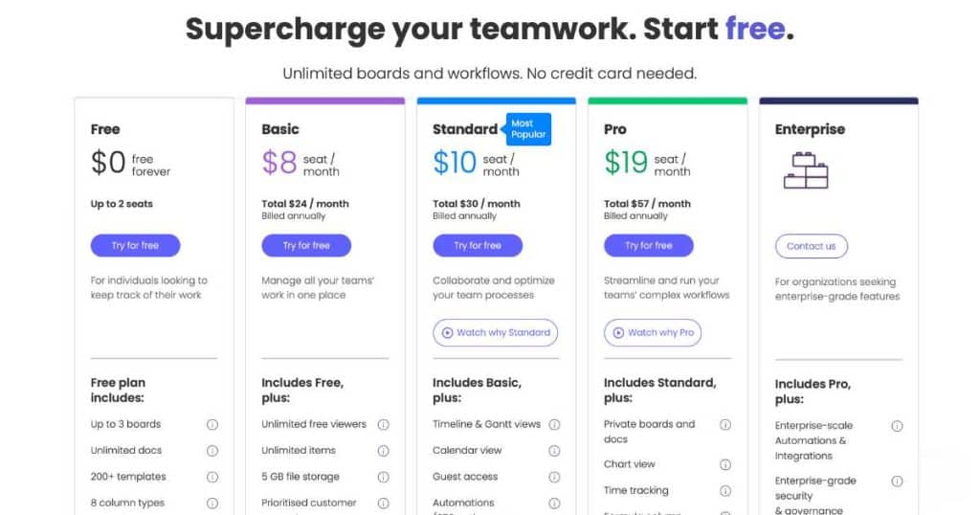Click Try for free under Basic plan
The image size is (980, 515).
(x=306, y=246)
